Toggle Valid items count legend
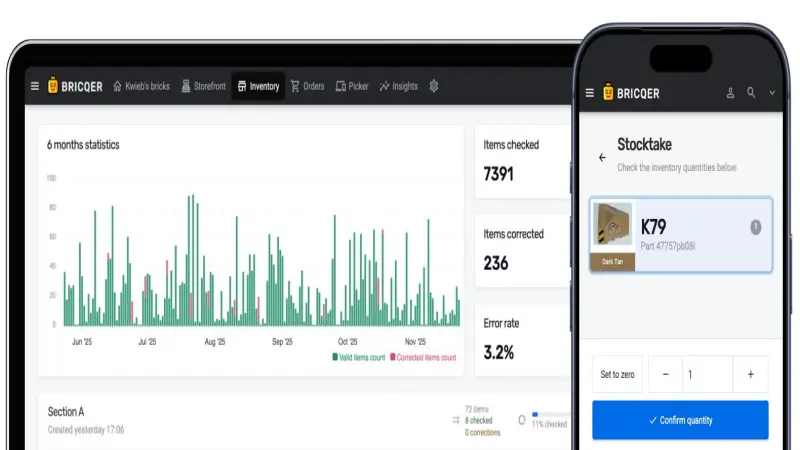 click(x=359, y=358)
